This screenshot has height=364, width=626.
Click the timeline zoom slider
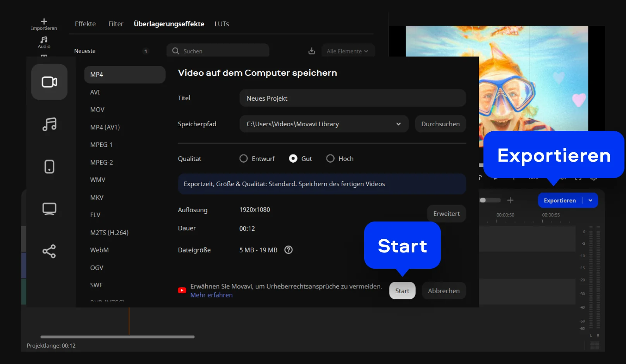coord(490,200)
